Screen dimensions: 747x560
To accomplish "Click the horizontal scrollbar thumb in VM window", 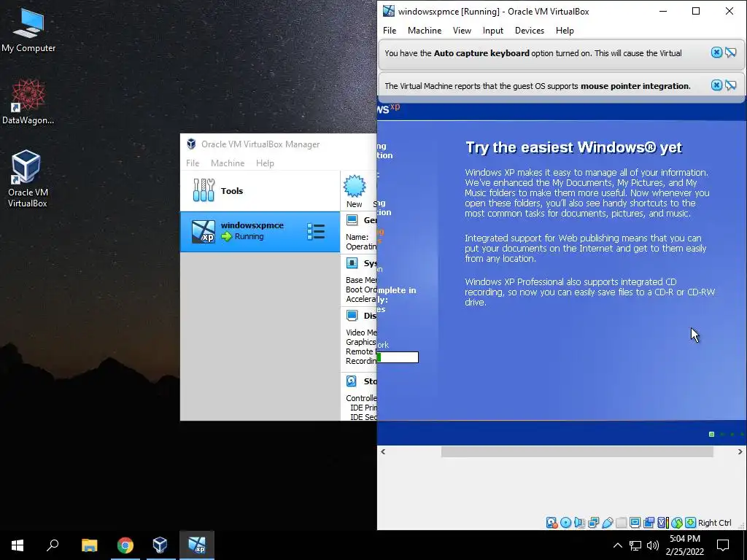I will [577, 451].
